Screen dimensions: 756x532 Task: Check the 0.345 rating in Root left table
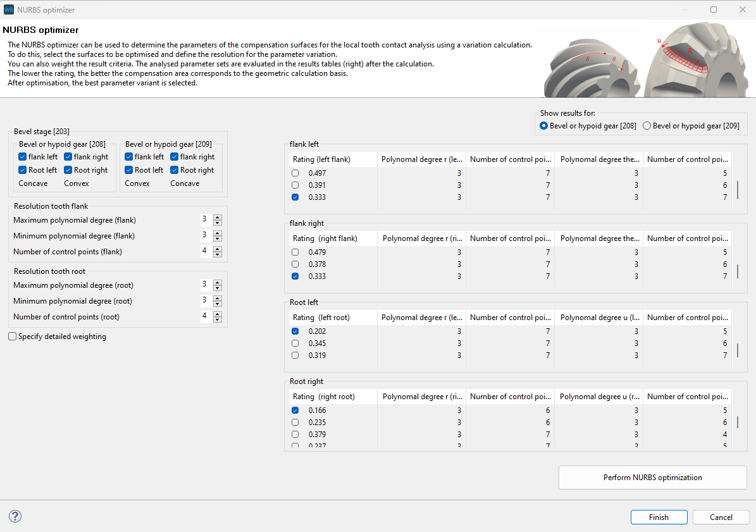click(x=294, y=343)
